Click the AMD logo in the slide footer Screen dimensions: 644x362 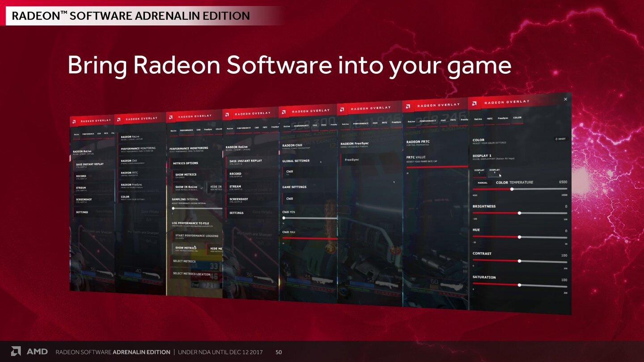tap(16, 352)
